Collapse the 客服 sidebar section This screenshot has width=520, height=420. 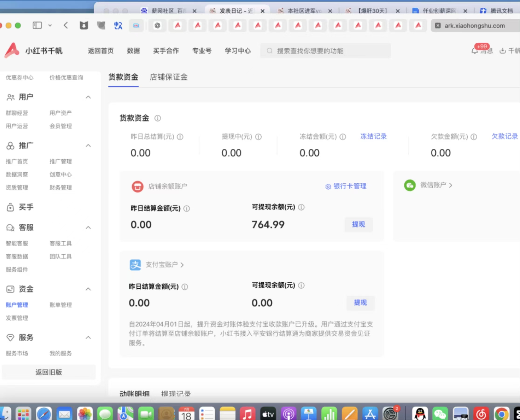pos(88,228)
